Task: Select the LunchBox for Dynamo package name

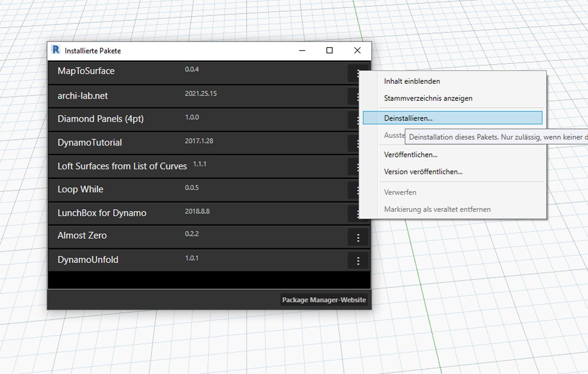Action: coord(102,213)
